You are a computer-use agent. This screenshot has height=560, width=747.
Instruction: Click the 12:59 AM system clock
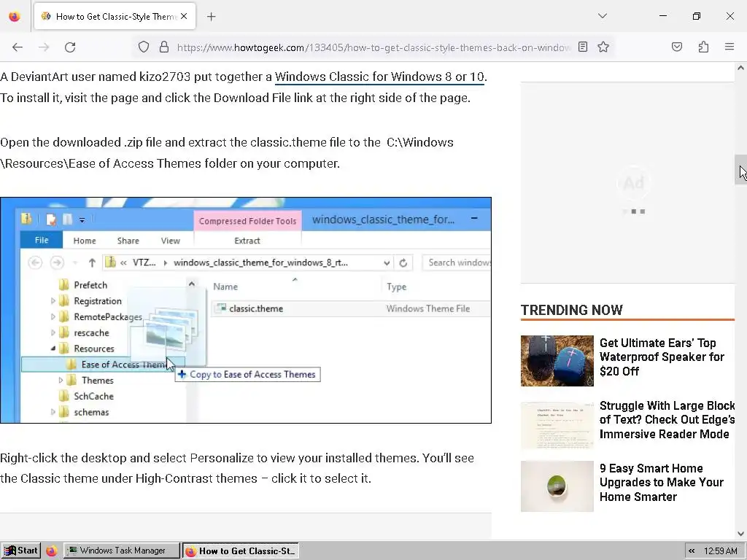[x=720, y=551]
